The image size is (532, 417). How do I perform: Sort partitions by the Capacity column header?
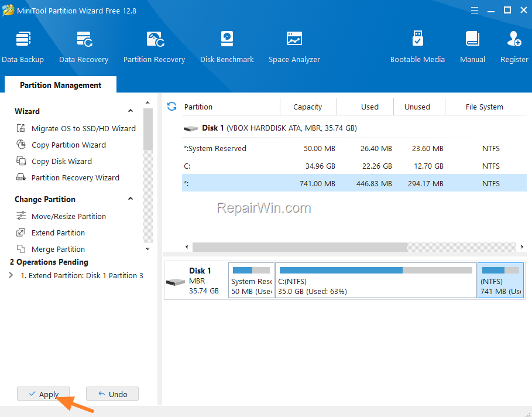coord(307,107)
